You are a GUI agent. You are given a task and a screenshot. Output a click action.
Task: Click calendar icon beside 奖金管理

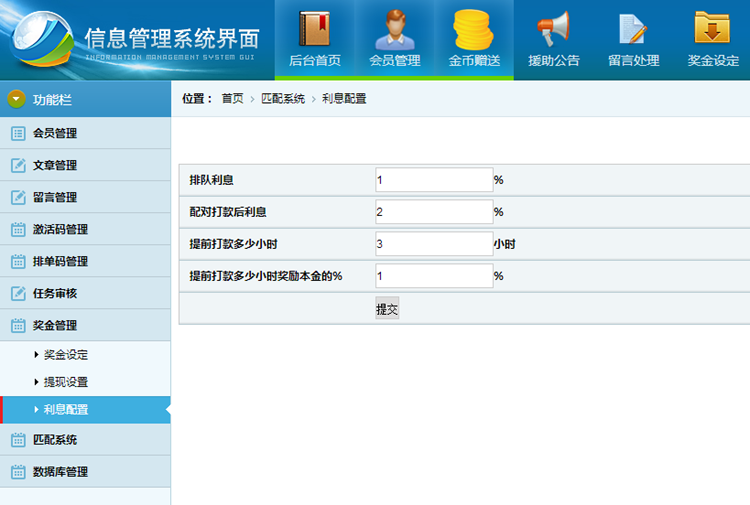pyautogui.click(x=18, y=325)
